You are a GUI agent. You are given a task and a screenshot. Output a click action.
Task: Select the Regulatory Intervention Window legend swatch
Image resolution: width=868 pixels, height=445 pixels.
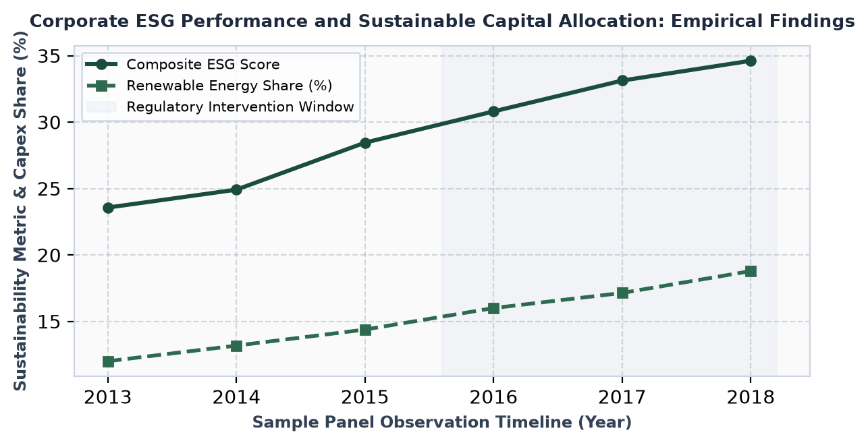pyautogui.click(x=101, y=107)
